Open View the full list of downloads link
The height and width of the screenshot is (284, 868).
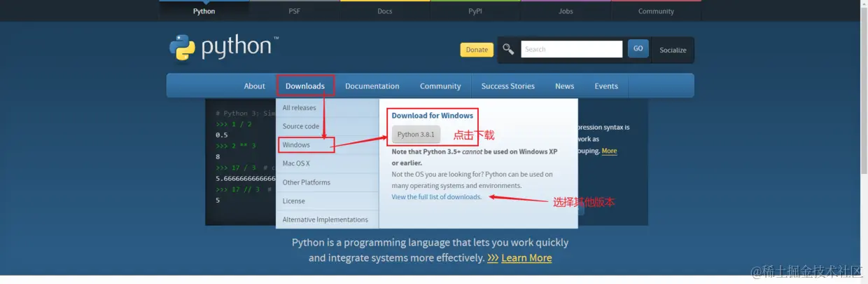click(x=437, y=197)
